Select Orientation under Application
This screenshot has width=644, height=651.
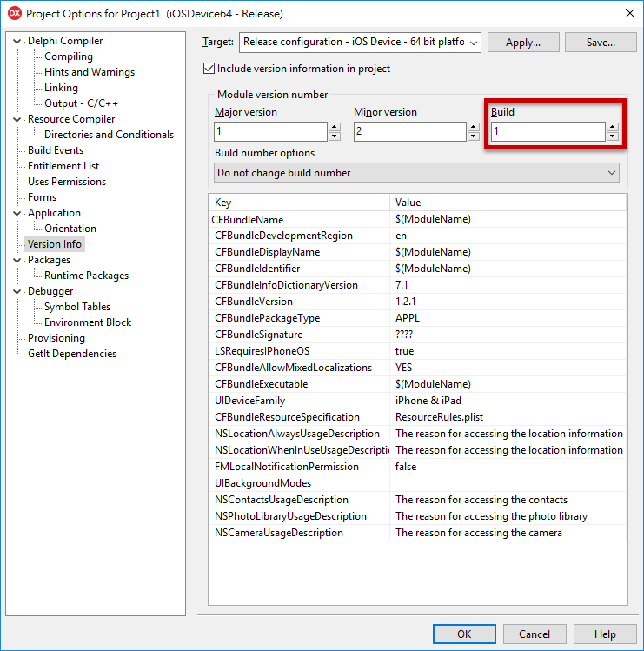coord(70,229)
